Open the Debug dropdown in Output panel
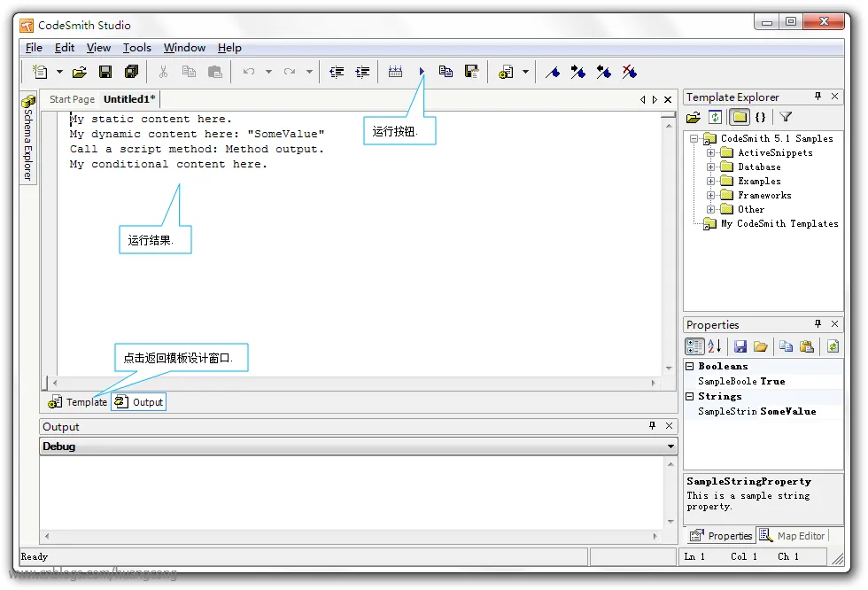The width and height of the screenshot is (868, 590). point(670,446)
